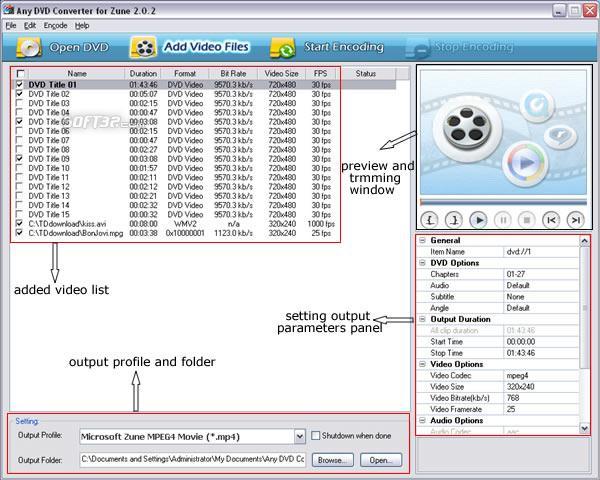Click the Add Video Files film reel icon
600x480 pixels.
click(143, 47)
